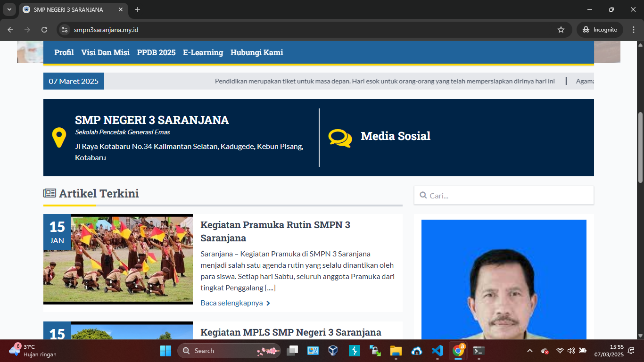644x362 pixels.
Task: Launch Visual Studio Code from taskbar
Action: pos(437,351)
